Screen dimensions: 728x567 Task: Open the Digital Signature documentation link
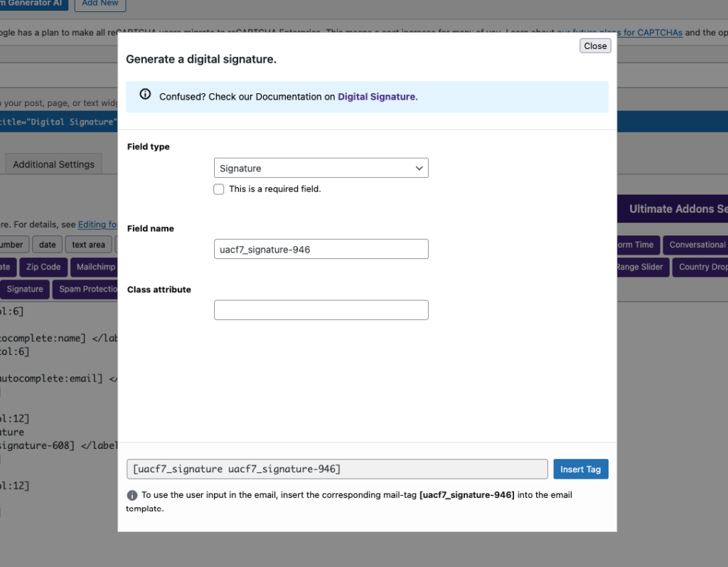(375, 97)
